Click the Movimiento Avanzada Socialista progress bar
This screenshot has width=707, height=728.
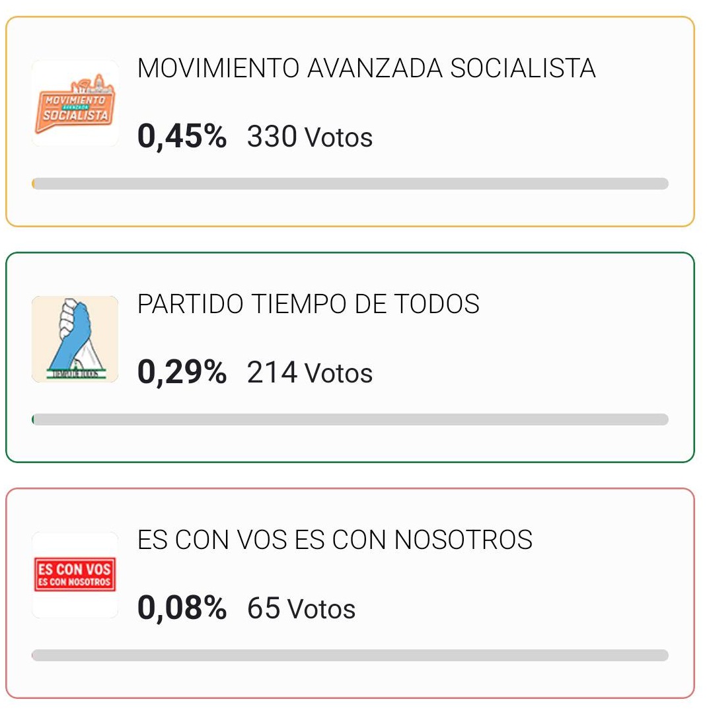350,184
